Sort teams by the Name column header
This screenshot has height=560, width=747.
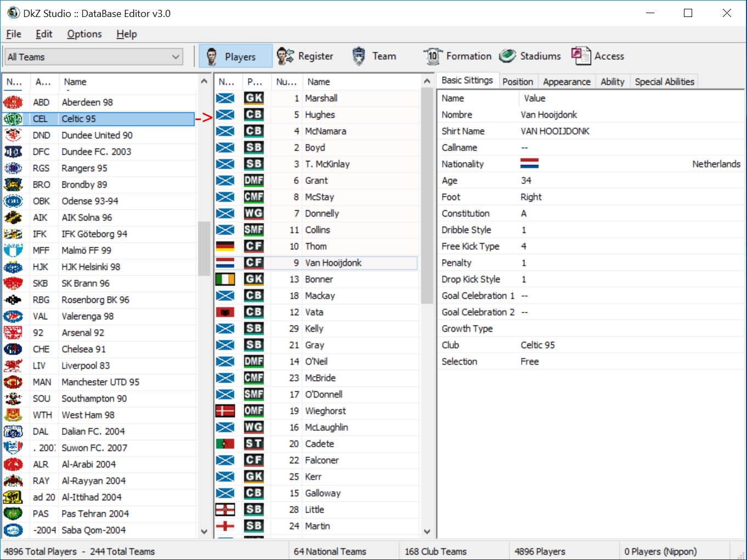coord(127,82)
